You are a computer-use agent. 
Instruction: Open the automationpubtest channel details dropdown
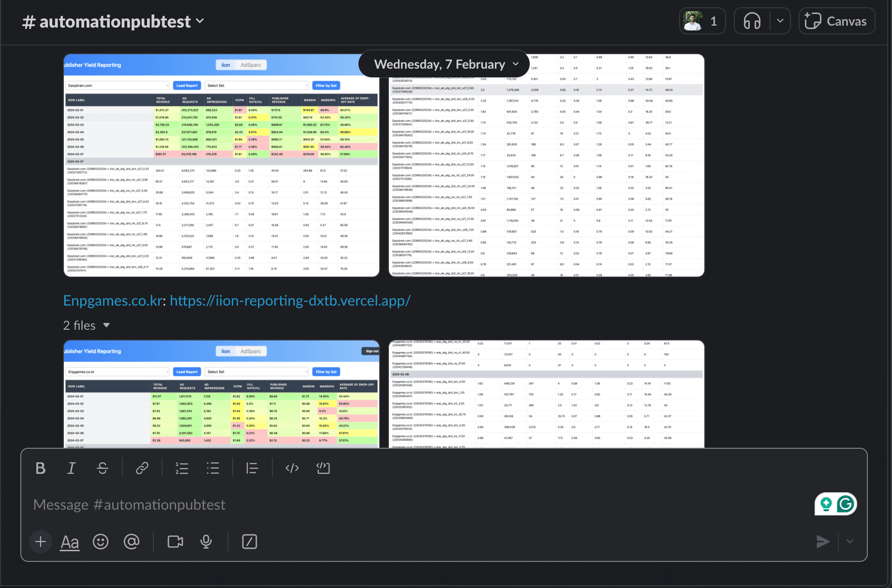point(113,22)
